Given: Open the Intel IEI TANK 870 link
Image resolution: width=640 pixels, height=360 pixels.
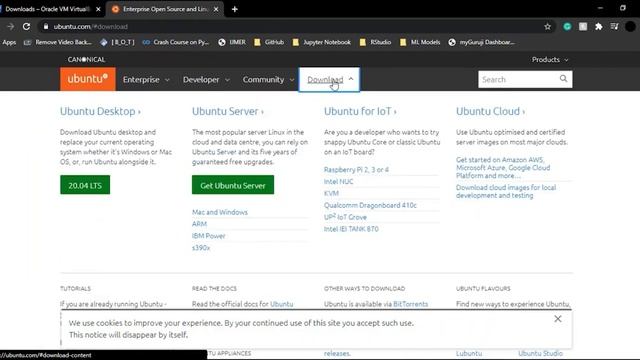Looking at the screenshot, I should (x=351, y=229).
